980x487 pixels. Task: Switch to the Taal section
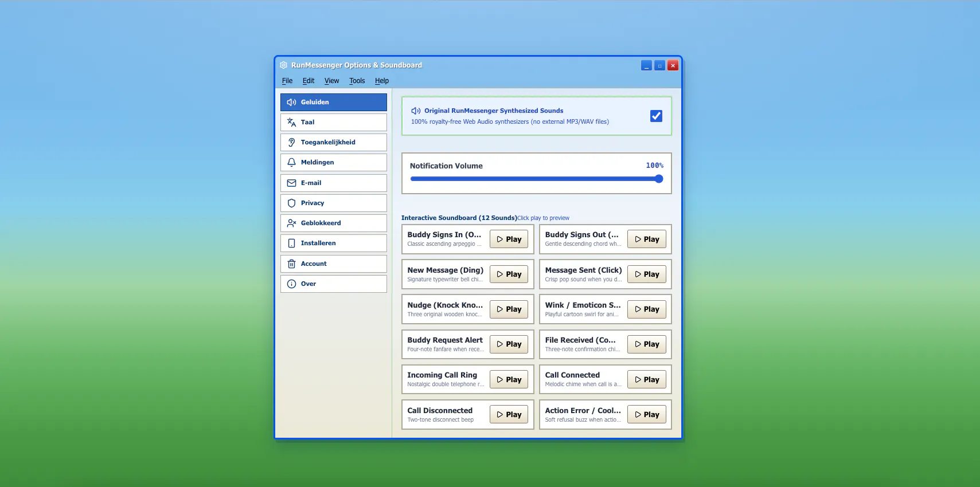(x=334, y=122)
